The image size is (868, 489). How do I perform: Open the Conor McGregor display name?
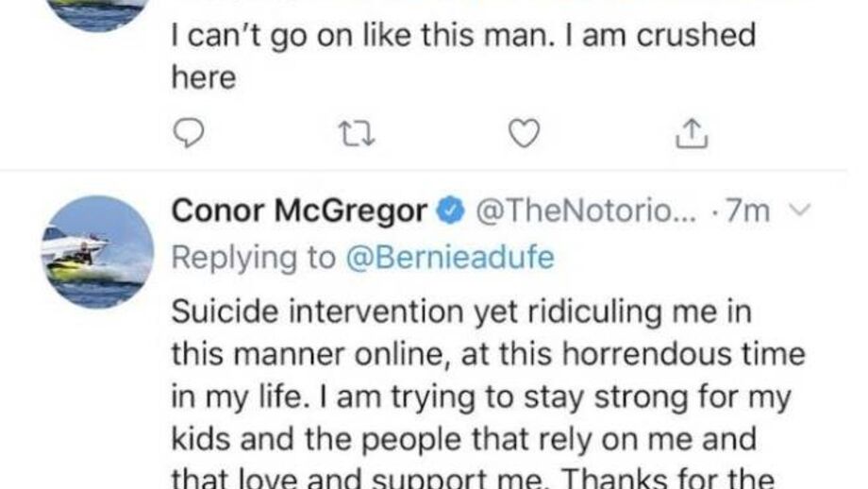click(299, 211)
